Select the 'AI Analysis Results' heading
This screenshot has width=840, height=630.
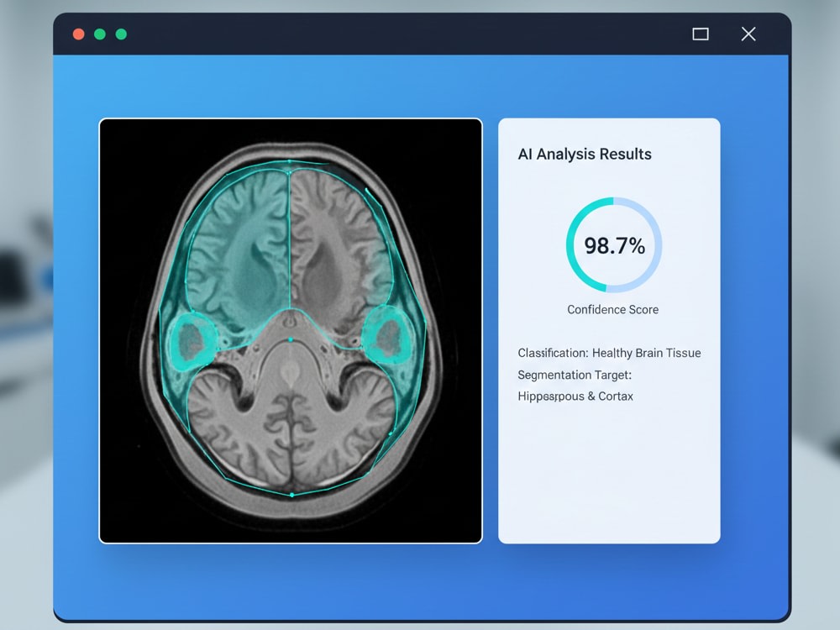pyautogui.click(x=585, y=155)
